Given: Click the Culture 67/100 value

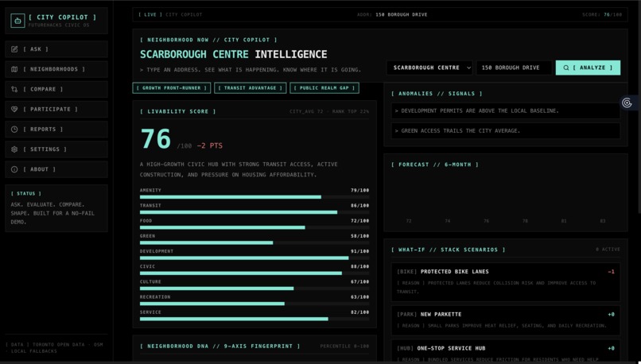Looking at the screenshot, I should (x=359, y=282).
